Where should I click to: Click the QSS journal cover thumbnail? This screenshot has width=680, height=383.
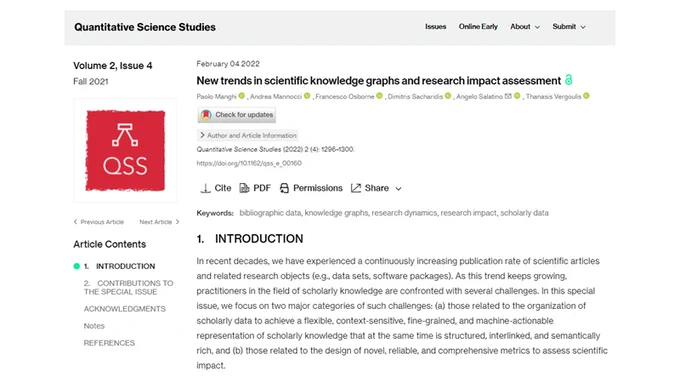pyautogui.click(x=125, y=151)
